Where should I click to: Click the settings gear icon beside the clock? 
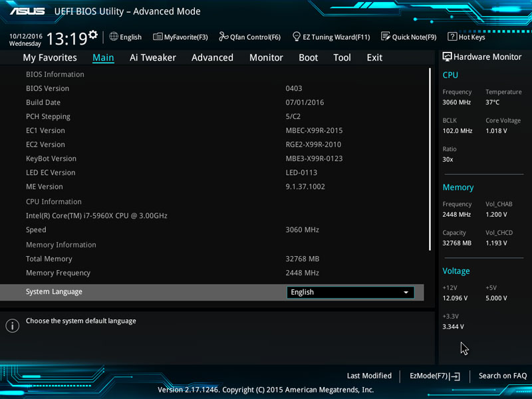(x=93, y=35)
